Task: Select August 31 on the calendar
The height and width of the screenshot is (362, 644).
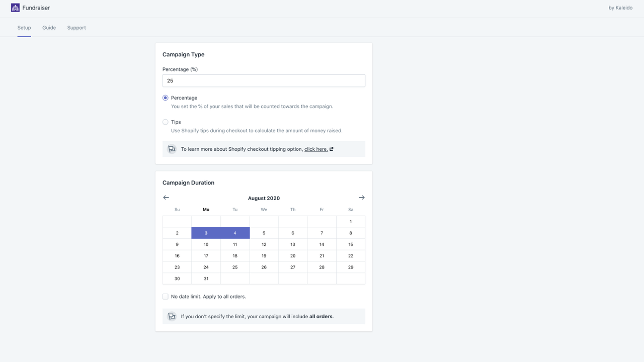Action: pyautogui.click(x=206, y=278)
